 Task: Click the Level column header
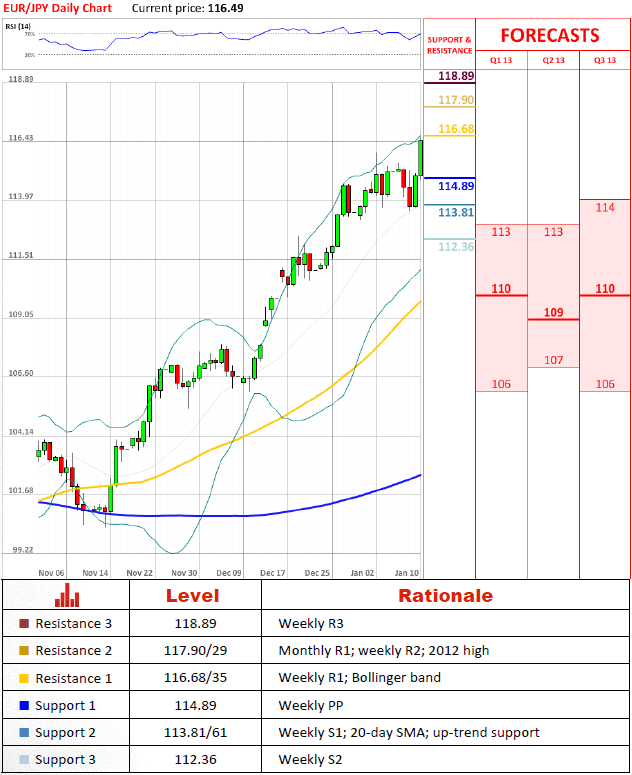coord(193,596)
